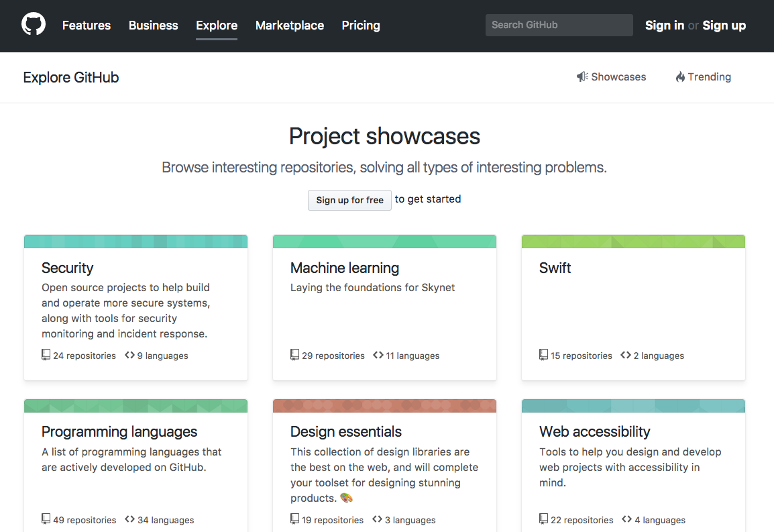Click repo icon beside 49 repositories
Image resolution: width=774 pixels, height=532 pixels.
pyautogui.click(x=46, y=519)
